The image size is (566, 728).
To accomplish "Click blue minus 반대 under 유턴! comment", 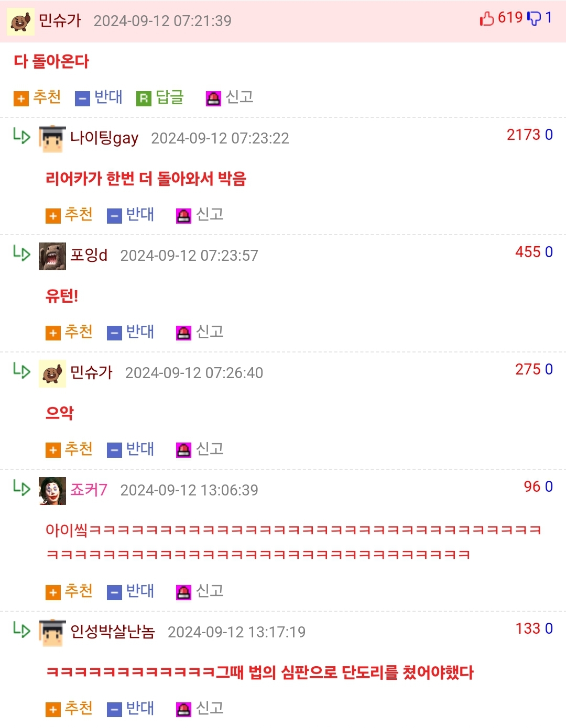I will 114,333.
